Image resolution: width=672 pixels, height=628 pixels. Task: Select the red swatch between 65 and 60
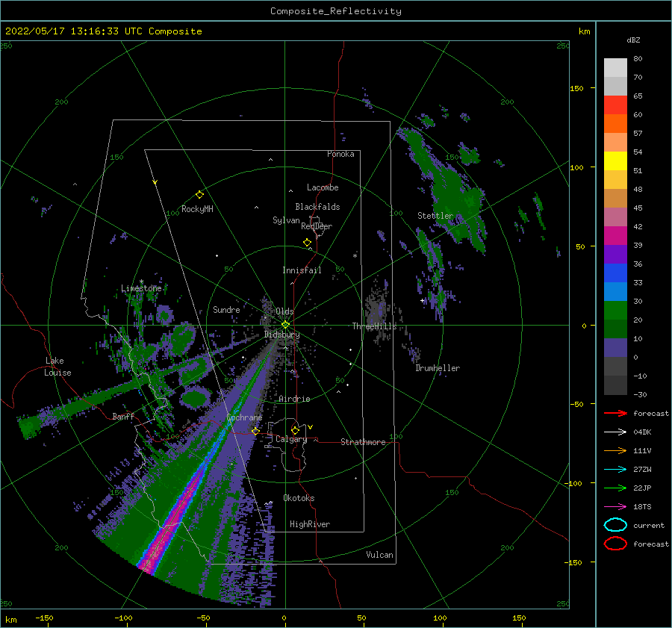coord(615,105)
